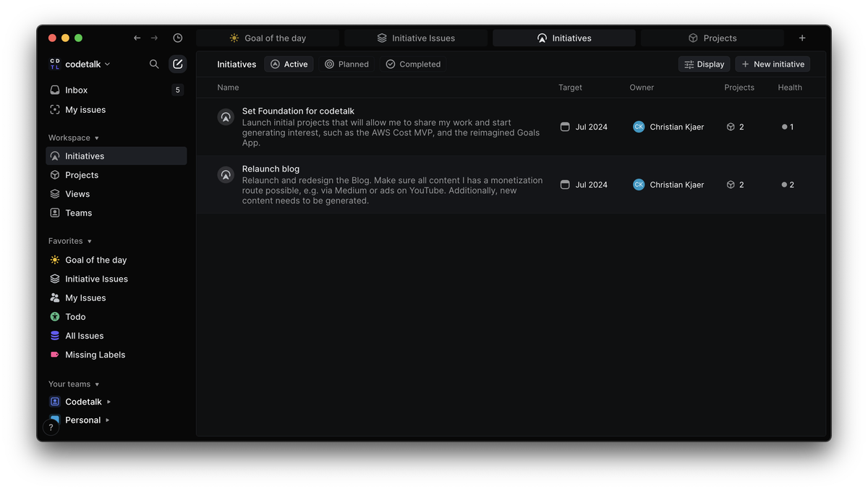
Task: Open the help question mark icon
Action: (51, 427)
